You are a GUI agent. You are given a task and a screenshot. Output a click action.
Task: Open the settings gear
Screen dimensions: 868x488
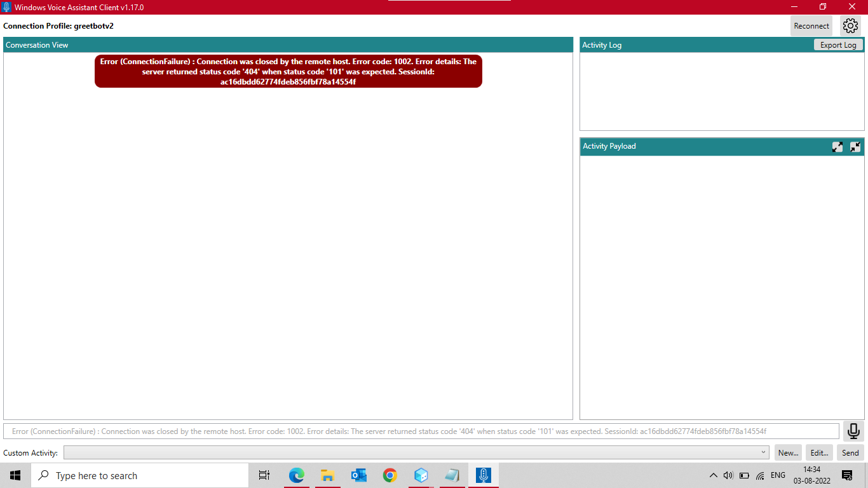pos(850,25)
